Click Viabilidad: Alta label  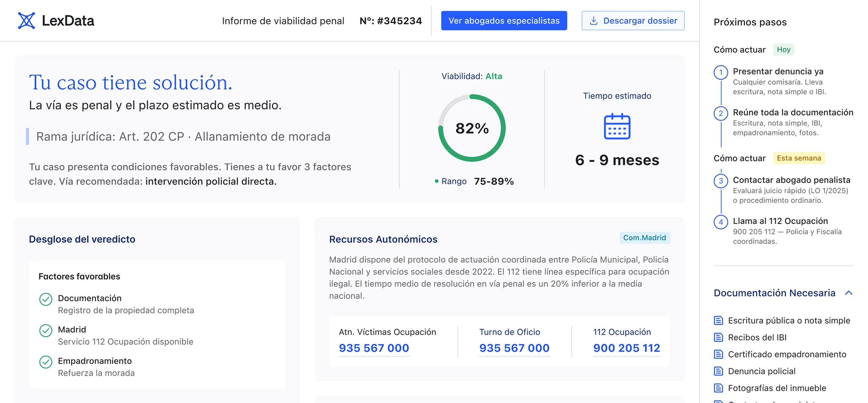pos(472,76)
